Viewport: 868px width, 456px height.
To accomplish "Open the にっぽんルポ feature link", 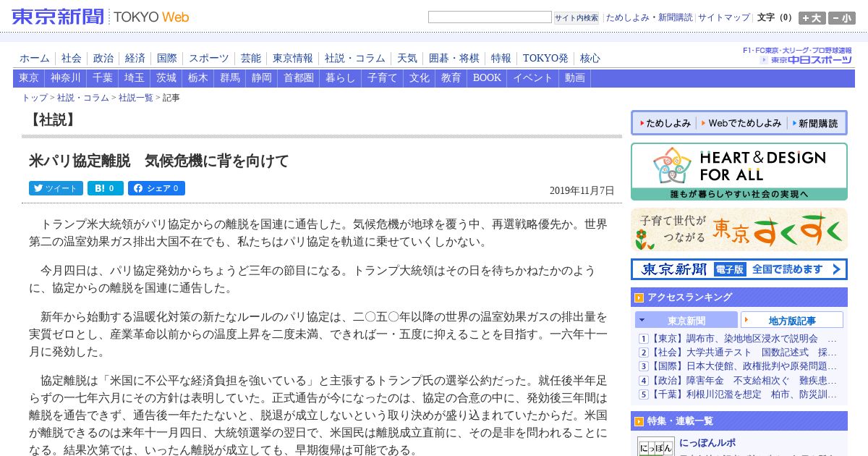I will point(708,442).
